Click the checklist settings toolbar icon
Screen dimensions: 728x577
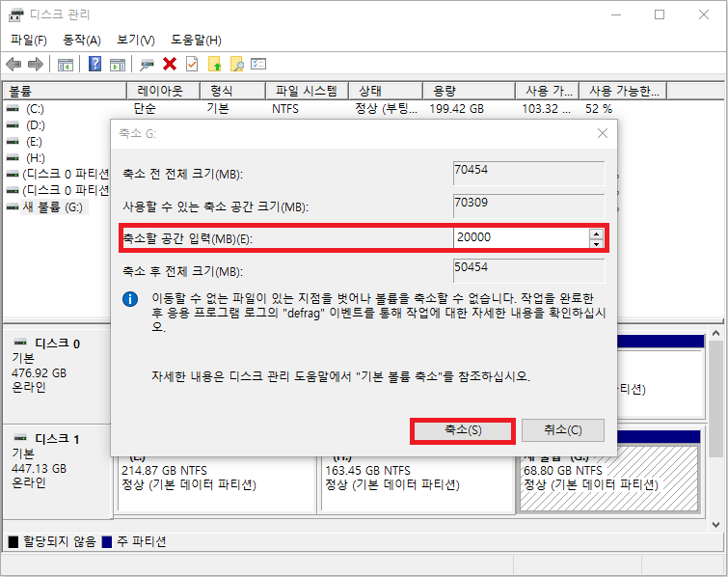[258, 64]
